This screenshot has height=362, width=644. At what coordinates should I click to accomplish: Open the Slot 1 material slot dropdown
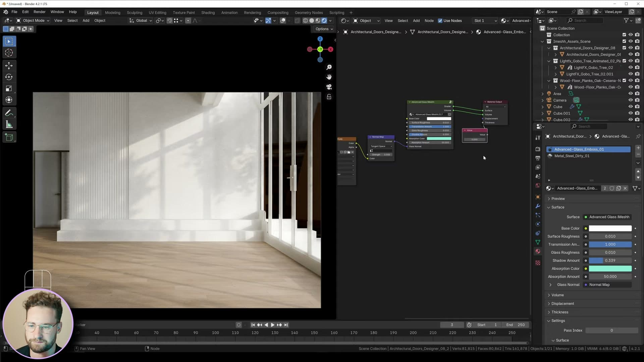pyautogui.click(x=485, y=21)
